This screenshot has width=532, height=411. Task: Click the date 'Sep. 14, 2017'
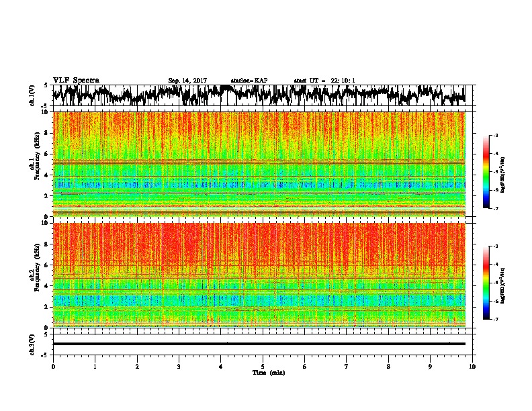(187, 81)
